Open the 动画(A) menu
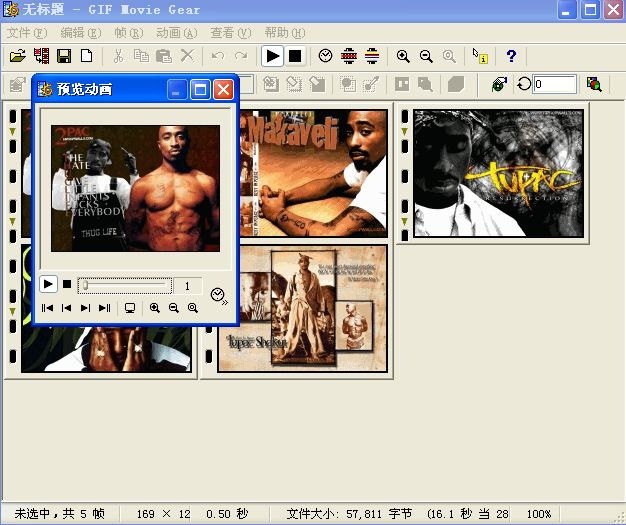The width and height of the screenshot is (626, 525). (177, 33)
